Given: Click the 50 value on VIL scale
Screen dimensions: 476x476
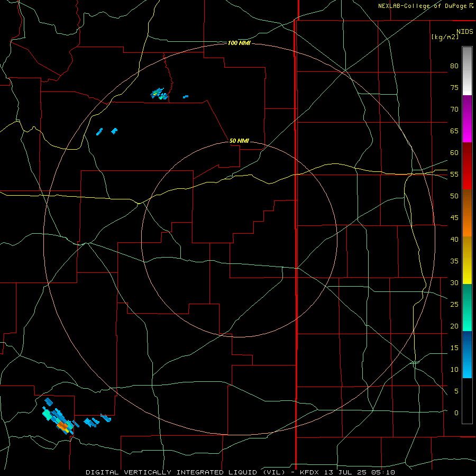Looking at the screenshot, I should (454, 196).
